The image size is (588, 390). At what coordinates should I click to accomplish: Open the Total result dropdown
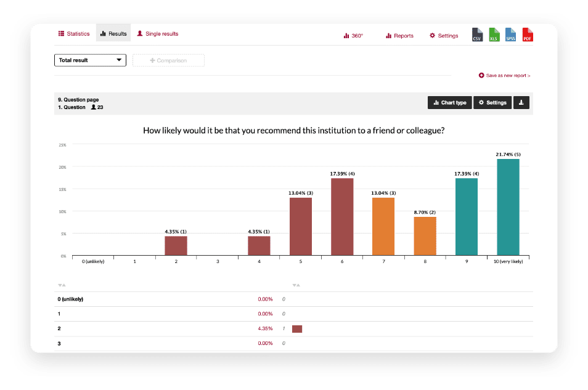pos(90,60)
